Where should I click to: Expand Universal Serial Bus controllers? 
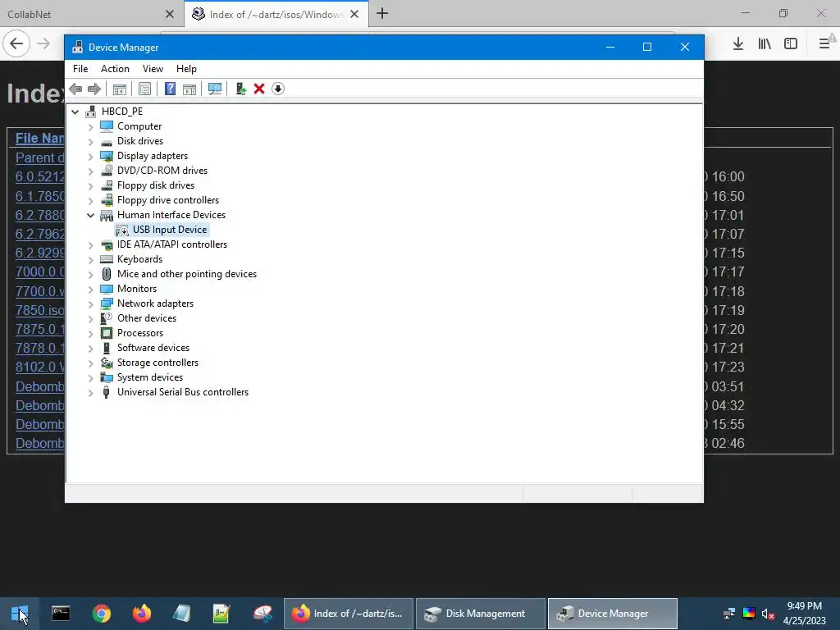(x=90, y=393)
